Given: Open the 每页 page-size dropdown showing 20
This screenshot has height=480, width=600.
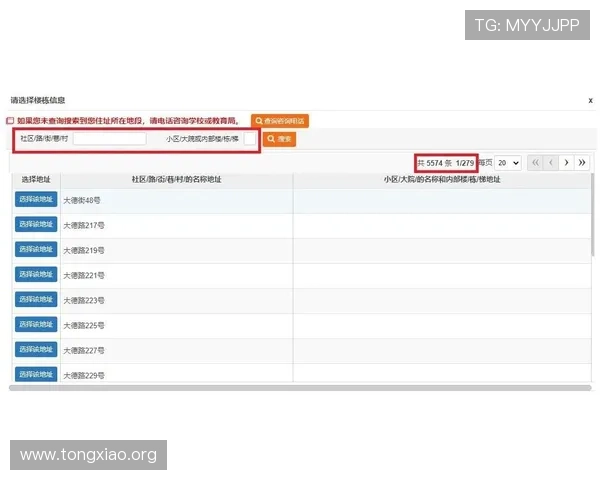Looking at the screenshot, I should (x=508, y=163).
